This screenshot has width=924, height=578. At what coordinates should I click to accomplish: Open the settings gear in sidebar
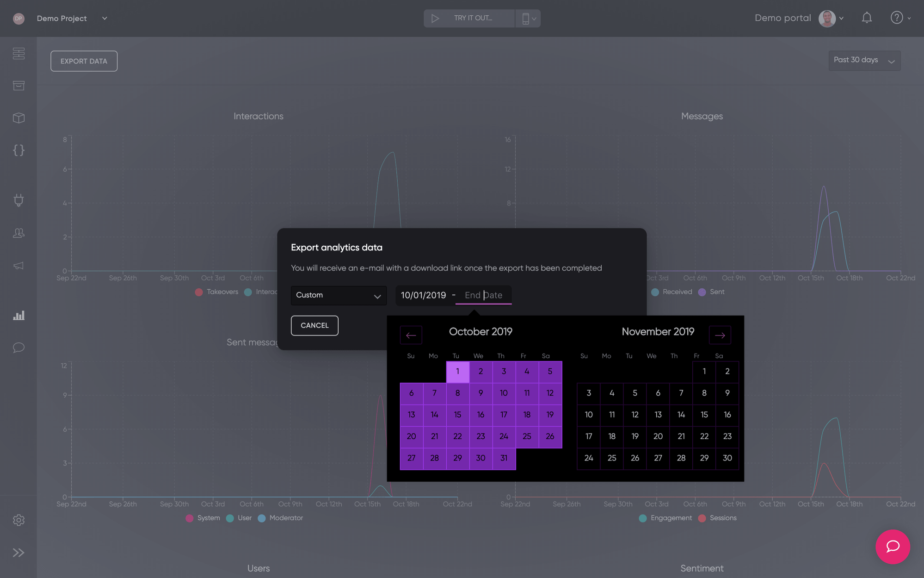[18, 520]
